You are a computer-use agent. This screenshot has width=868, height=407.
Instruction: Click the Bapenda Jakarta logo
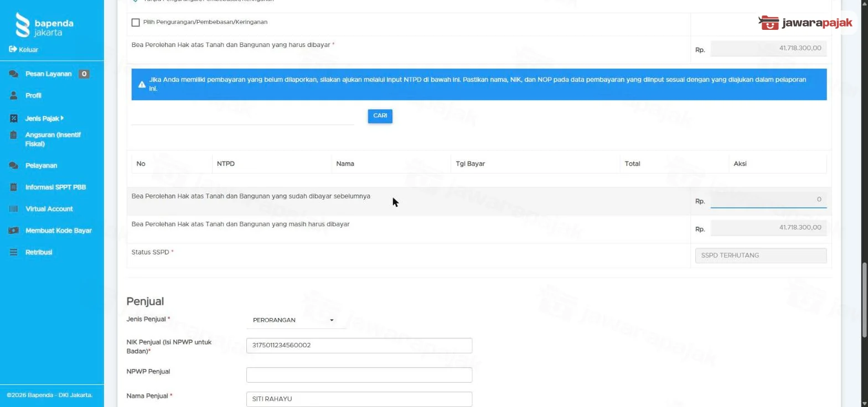tap(44, 25)
